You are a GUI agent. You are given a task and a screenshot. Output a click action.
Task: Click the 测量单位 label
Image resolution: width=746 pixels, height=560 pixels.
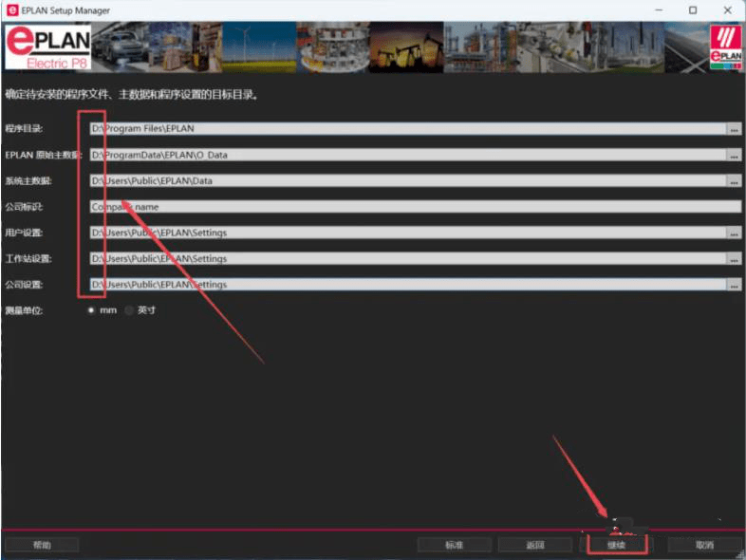[24, 310]
